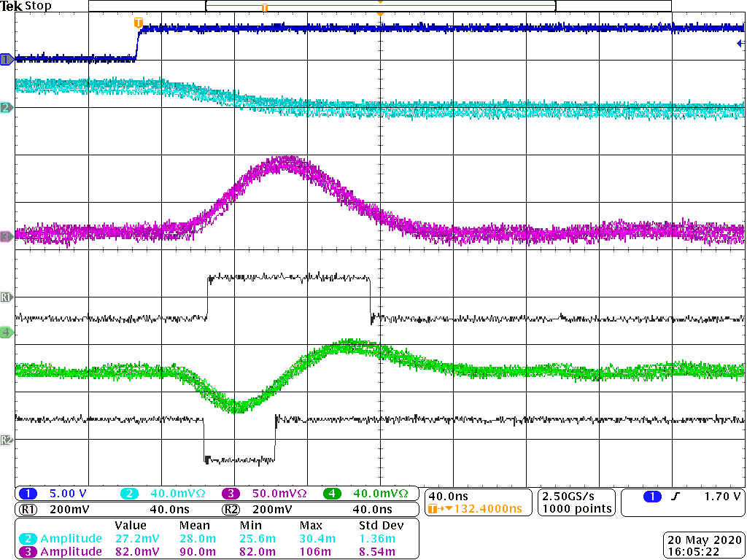The height and width of the screenshot is (560, 747).
Task: Click the 132.4000ns trigger delay value
Action: [x=488, y=509]
